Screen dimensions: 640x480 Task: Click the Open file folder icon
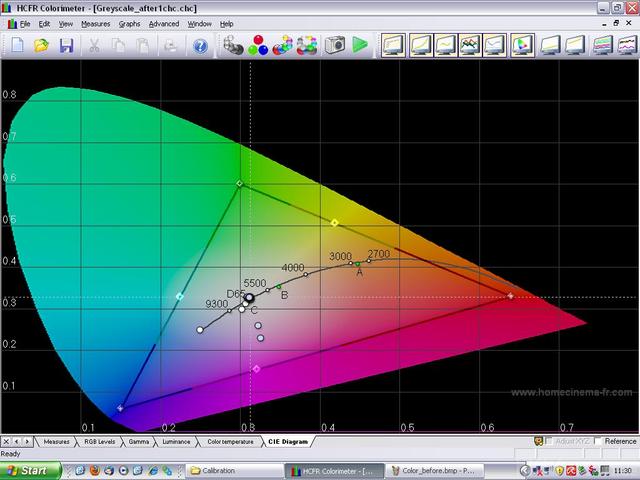[x=41, y=45]
